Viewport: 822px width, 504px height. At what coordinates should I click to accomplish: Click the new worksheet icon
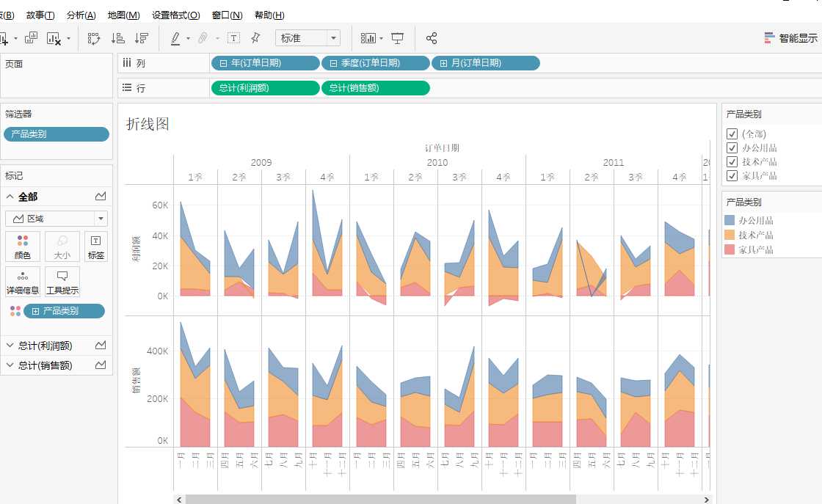4,38
